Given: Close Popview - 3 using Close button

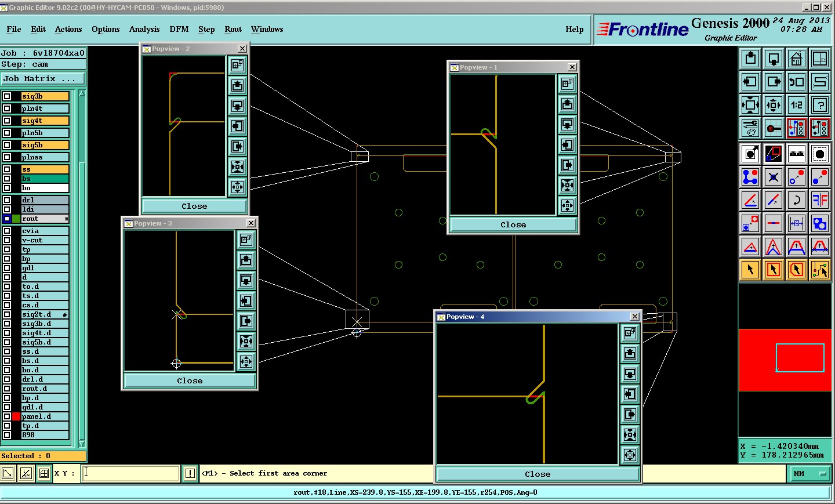Looking at the screenshot, I should (190, 380).
